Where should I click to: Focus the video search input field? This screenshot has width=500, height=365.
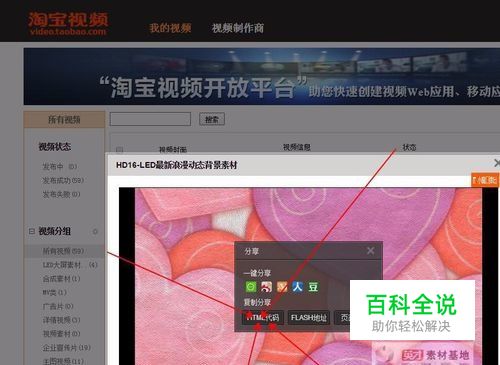(x=150, y=119)
